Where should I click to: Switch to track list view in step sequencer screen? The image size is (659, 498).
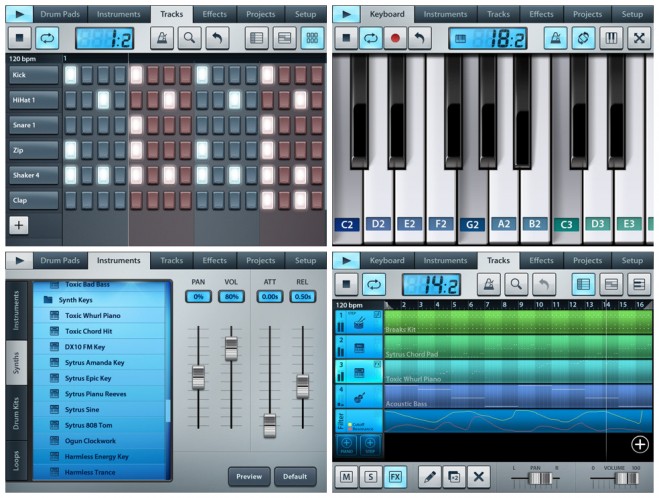click(x=256, y=38)
